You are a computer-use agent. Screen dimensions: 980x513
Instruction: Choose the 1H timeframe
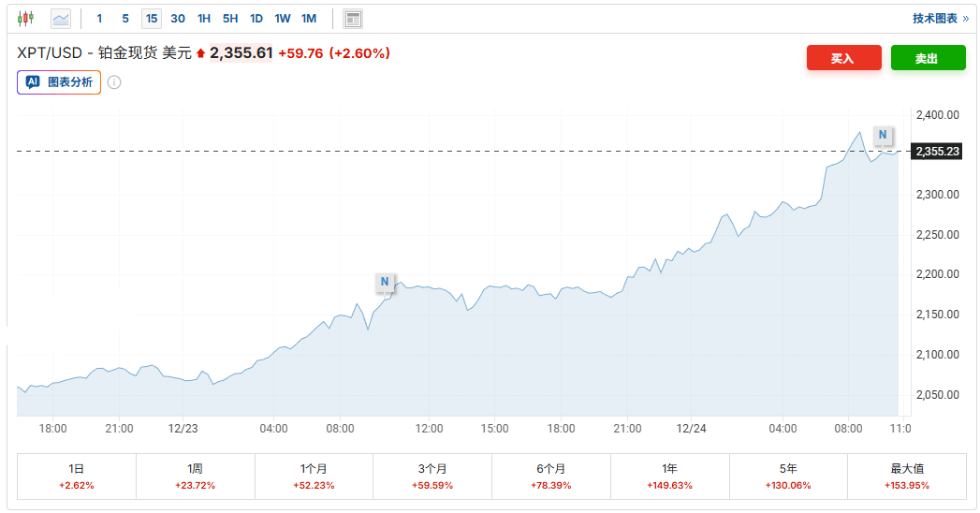point(204,18)
